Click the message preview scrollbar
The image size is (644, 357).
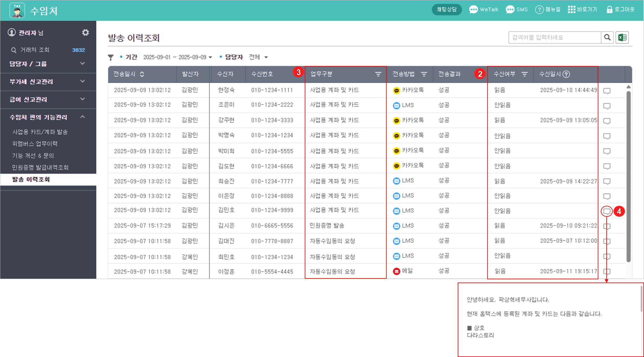click(641, 299)
